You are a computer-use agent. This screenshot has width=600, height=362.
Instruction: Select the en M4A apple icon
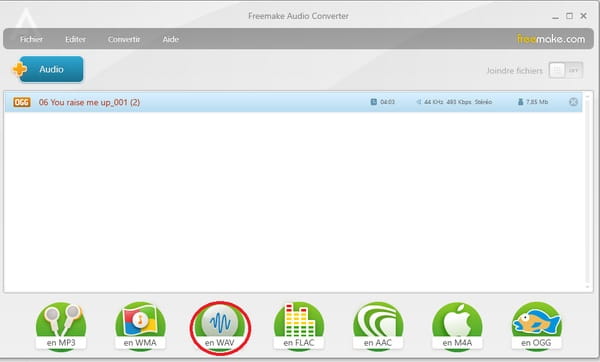pyautogui.click(x=457, y=326)
